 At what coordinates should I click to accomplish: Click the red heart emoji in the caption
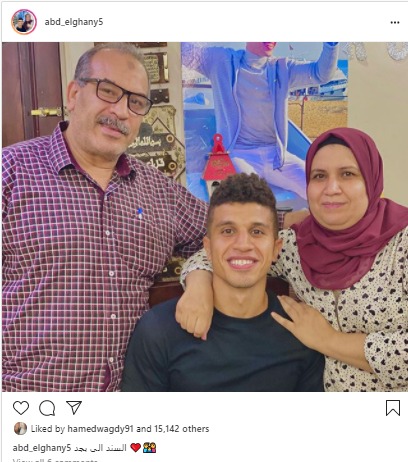coord(135,448)
